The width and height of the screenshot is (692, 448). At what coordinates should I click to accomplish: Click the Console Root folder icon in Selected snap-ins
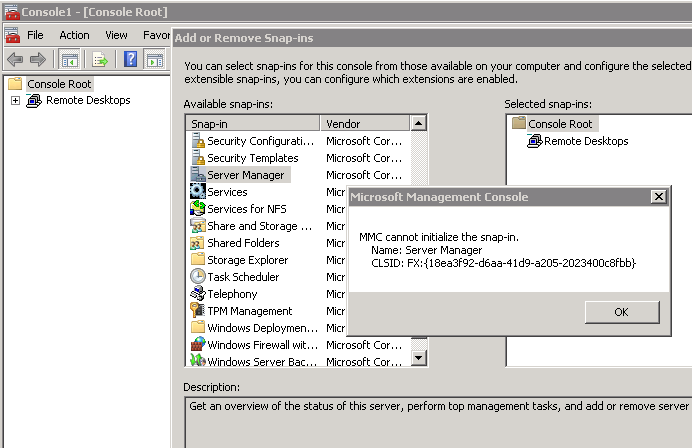[x=519, y=123]
